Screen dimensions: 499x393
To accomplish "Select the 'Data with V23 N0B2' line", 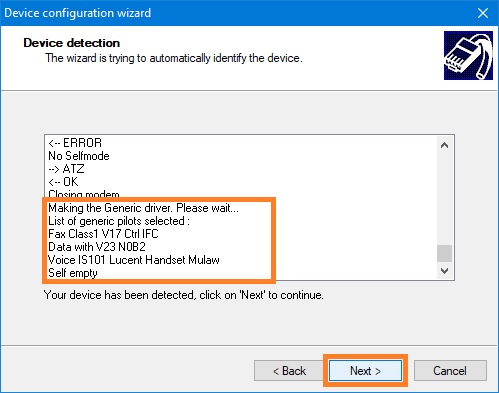I will click(97, 247).
